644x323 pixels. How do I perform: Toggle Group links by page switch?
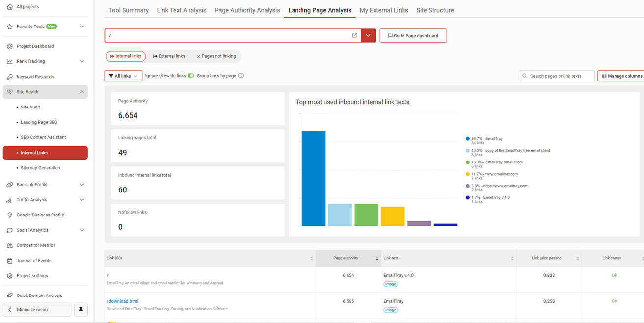pyautogui.click(x=241, y=76)
